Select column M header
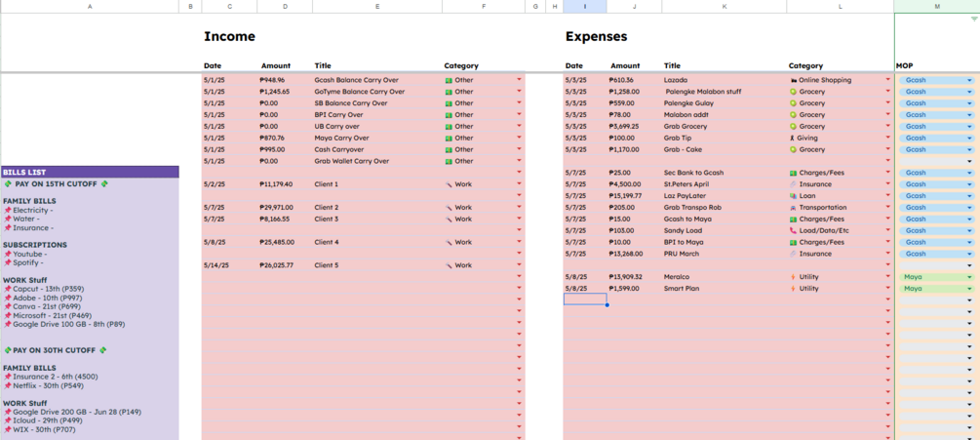Viewport: 980px width, 440px height. click(x=937, y=6)
